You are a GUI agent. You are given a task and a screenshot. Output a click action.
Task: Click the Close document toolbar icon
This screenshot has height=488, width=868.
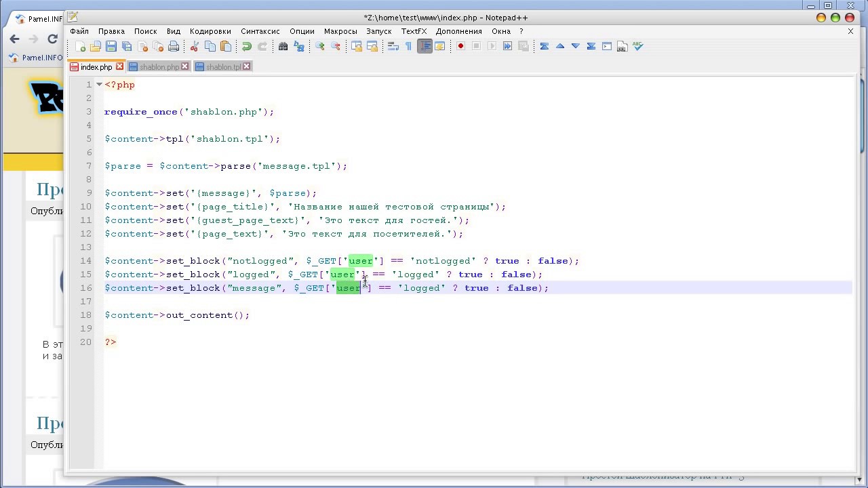(x=142, y=46)
